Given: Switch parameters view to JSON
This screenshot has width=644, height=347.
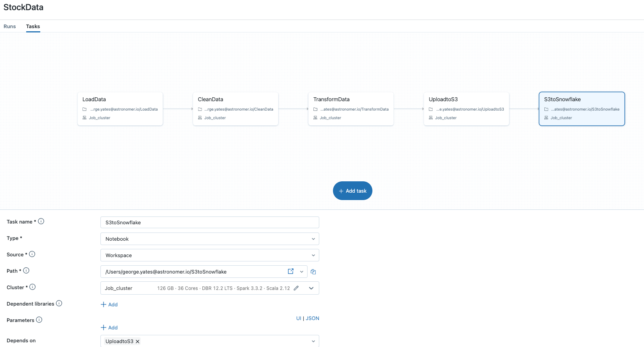Looking at the screenshot, I should [312, 318].
